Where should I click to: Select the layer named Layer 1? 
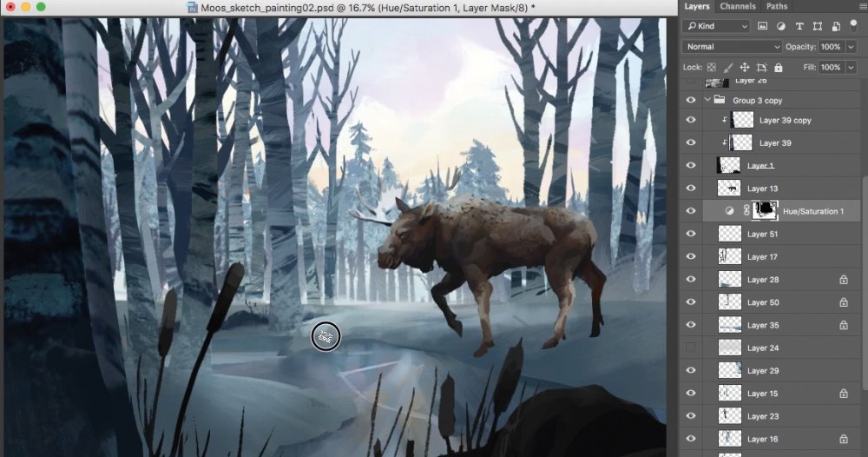pyautogui.click(x=760, y=166)
